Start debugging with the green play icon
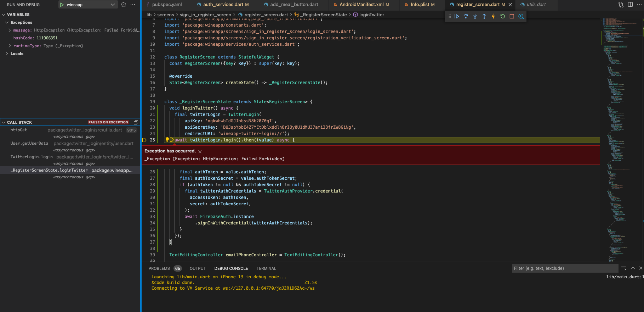The height and width of the screenshot is (312, 644). click(x=62, y=5)
